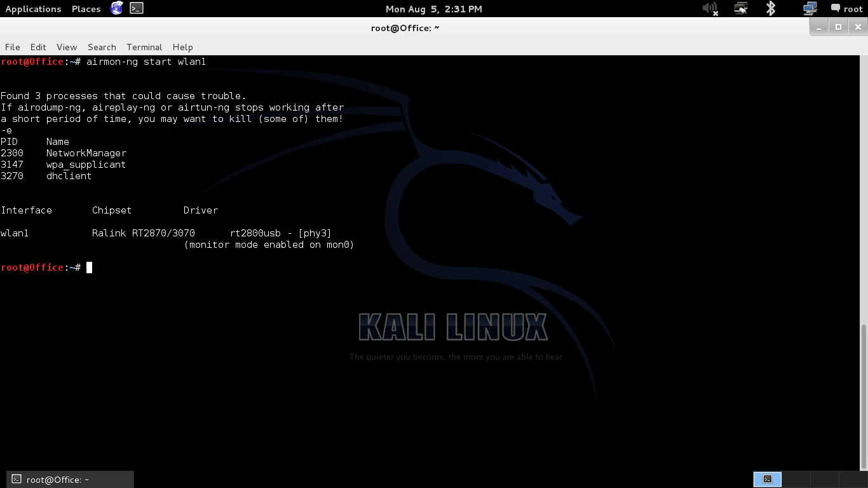Click the 'Name' header in process list
Image resolution: width=868 pixels, height=488 pixels.
pos(58,142)
